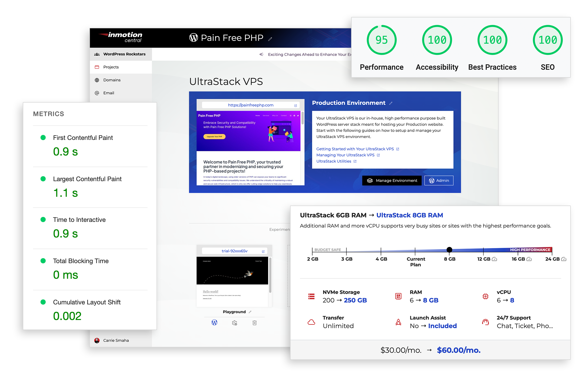Open the UltraStack Utilities link

tap(334, 161)
